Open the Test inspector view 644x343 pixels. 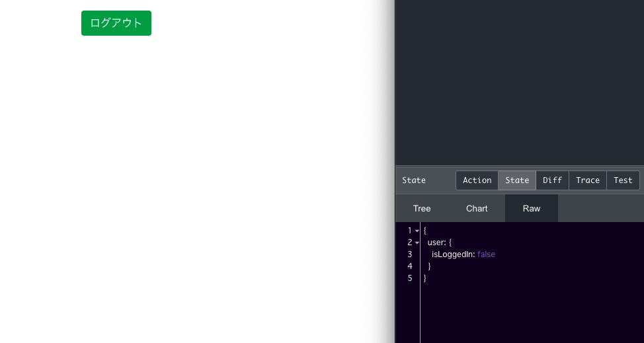coord(623,180)
